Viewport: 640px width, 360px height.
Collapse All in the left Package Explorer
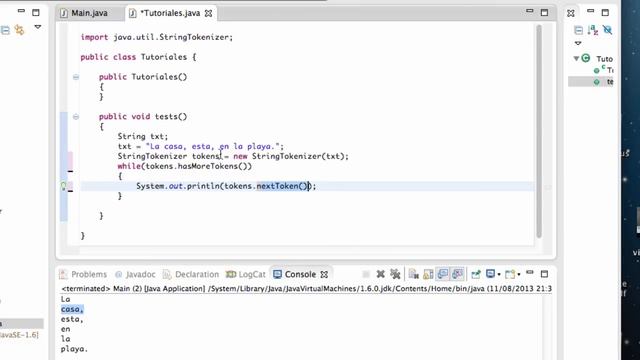(5, 30)
